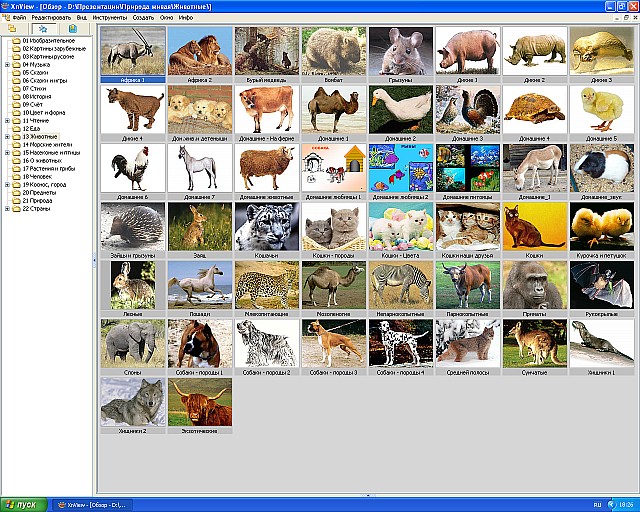The height and width of the screenshot is (512, 640).
Task: Select the Домашние 1 camel thumbnail
Action: point(334,109)
